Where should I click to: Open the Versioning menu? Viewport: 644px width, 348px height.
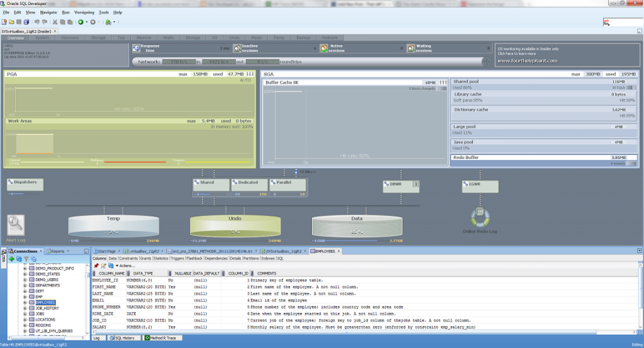[x=84, y=12]
